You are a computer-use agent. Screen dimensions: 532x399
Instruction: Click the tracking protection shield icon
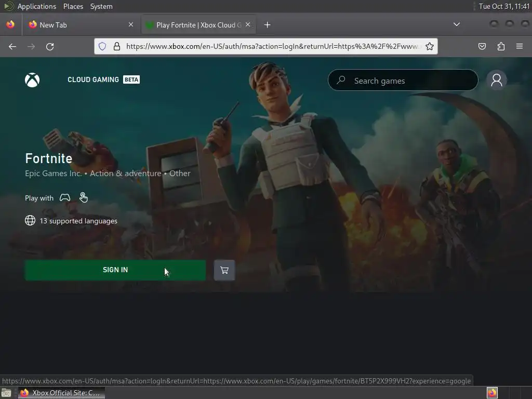[102, 46]
